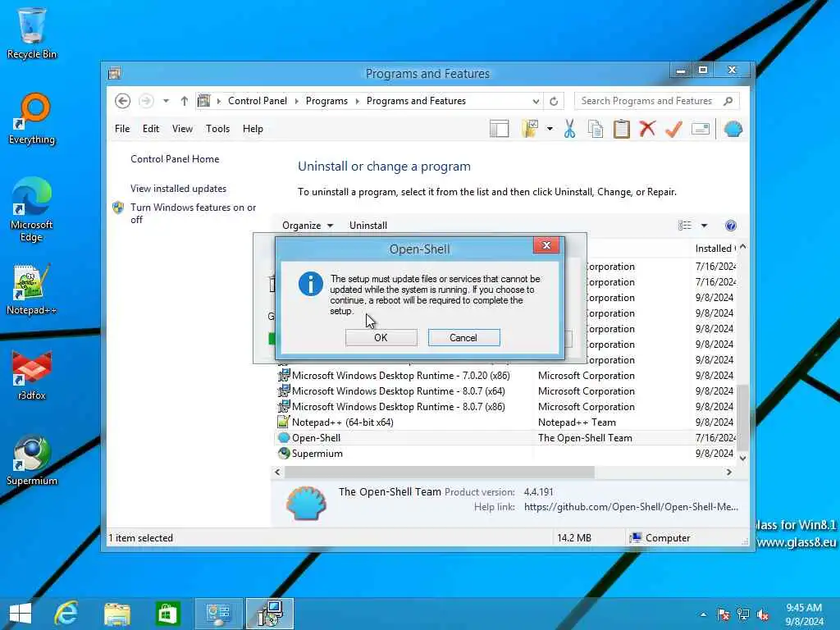Click the muted volume tray icon
840x630 pixels.
pos(763,614)
